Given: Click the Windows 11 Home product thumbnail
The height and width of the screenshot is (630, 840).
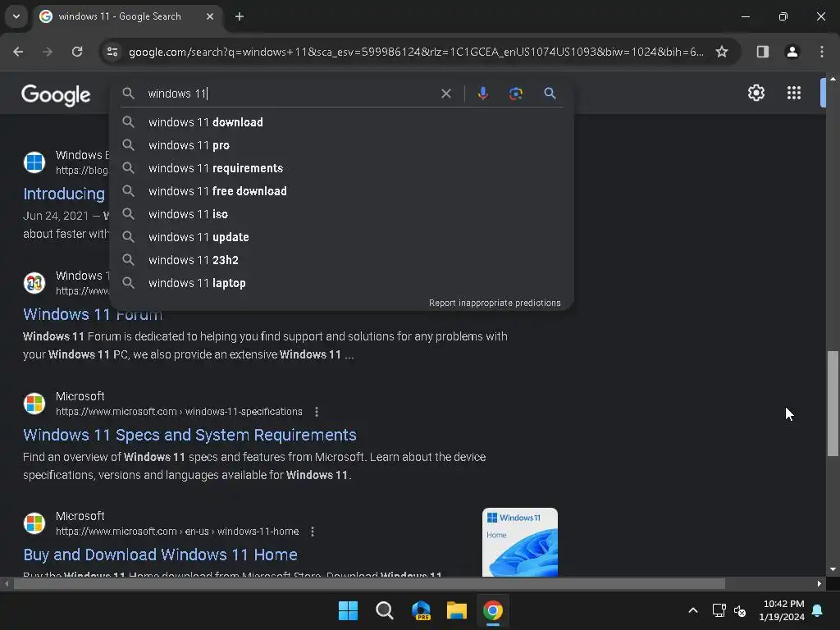Looking at the screenshot, I should coord(519,542).
